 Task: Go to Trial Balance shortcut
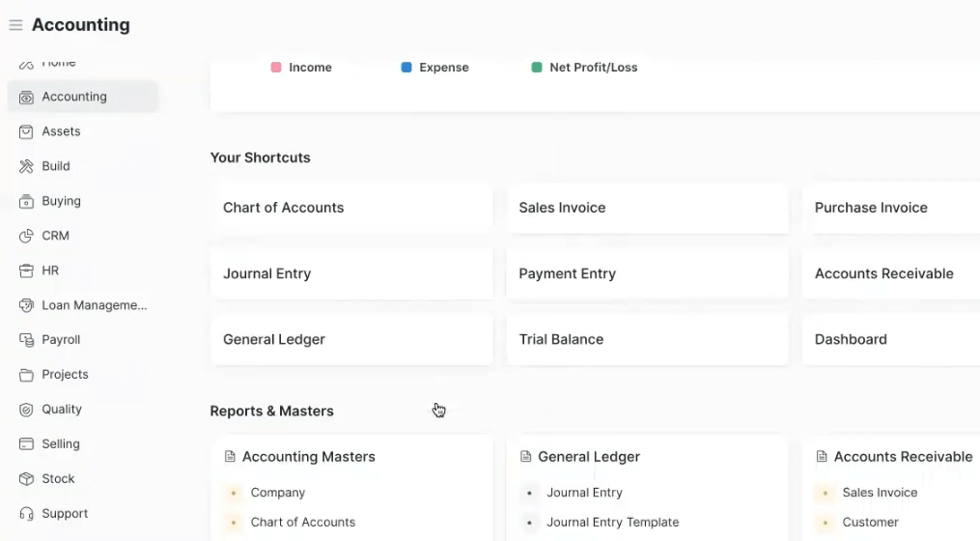tap(648, 340)
